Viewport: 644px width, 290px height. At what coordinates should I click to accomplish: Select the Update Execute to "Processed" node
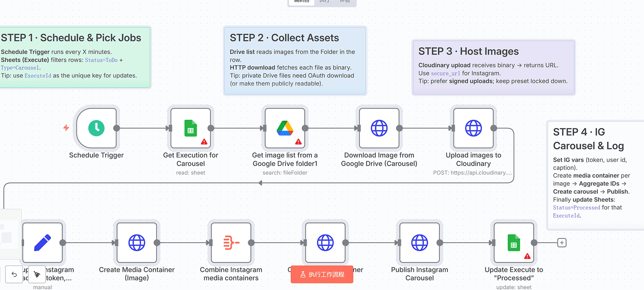[x=514, y=242]
